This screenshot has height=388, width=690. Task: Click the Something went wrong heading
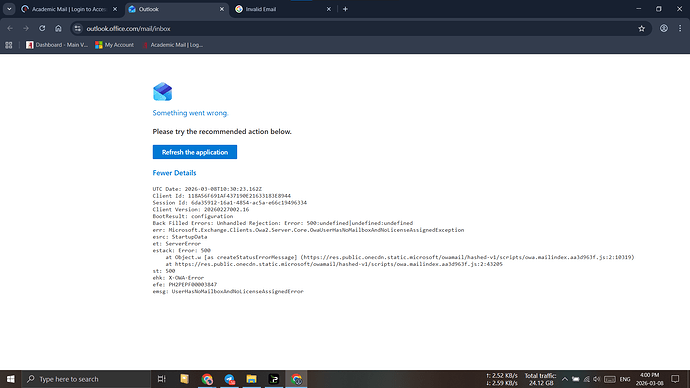190,113
